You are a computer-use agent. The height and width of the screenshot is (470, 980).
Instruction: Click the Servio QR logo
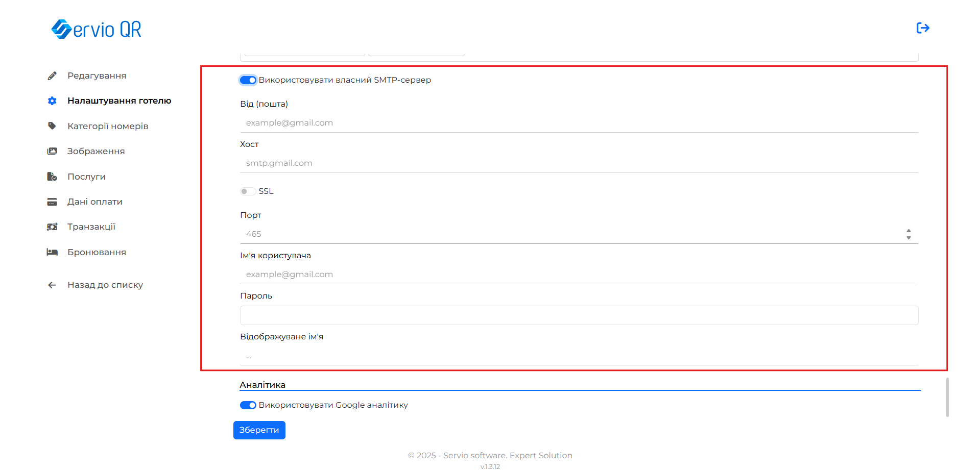tap(96, 29)
